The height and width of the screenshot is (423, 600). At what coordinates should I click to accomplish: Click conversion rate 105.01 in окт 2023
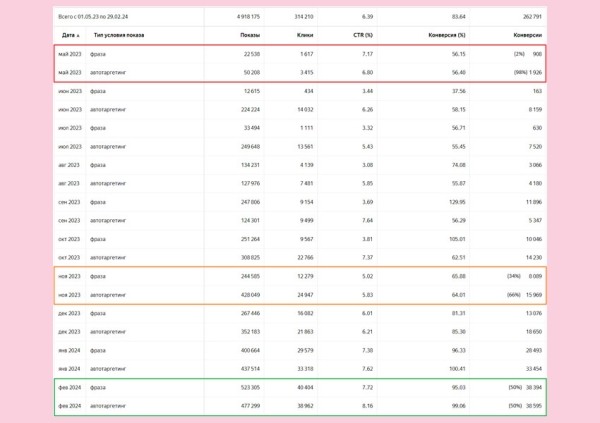pos(457,239)
